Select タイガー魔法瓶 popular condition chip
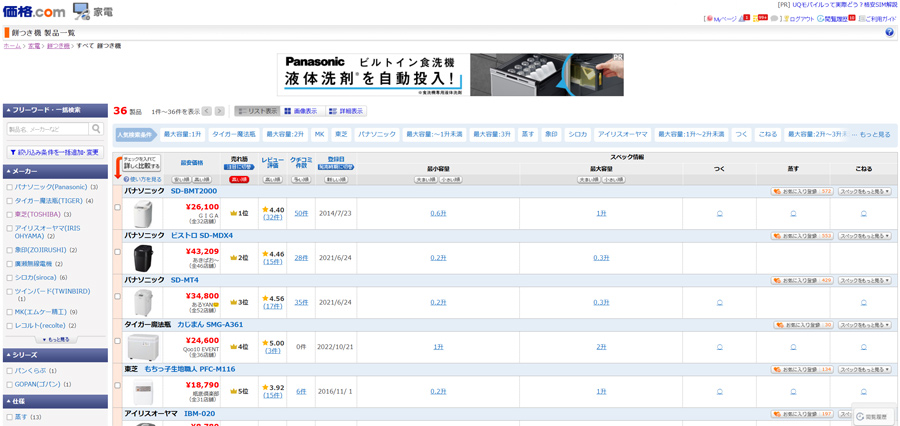The width and height of the screenshot is (900, 426). coord(234,134)
